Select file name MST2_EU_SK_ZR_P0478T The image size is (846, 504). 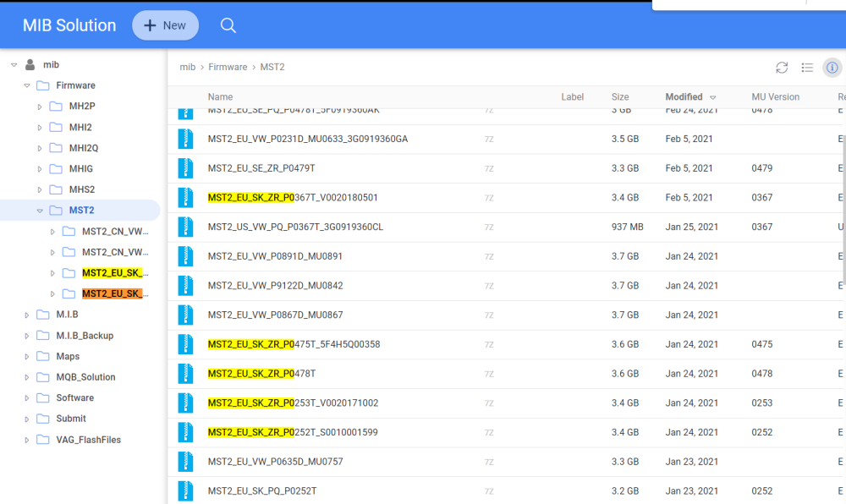[x=261, y=374]
